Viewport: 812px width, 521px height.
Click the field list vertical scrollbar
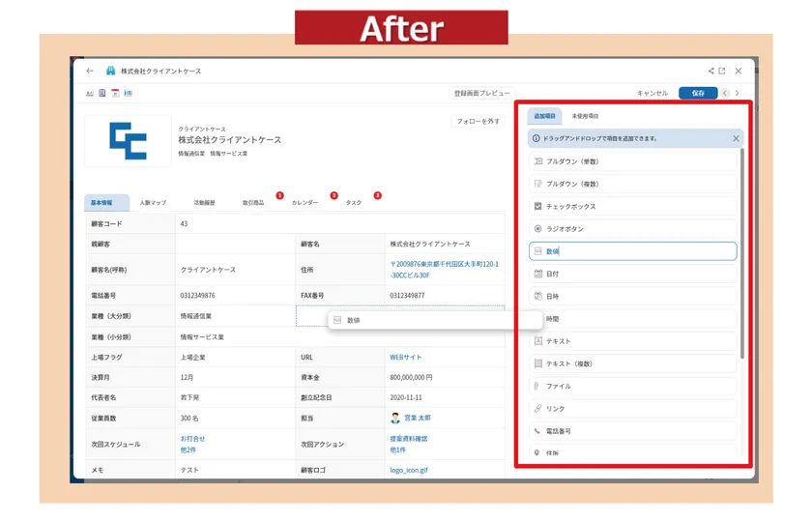[742, 254]
